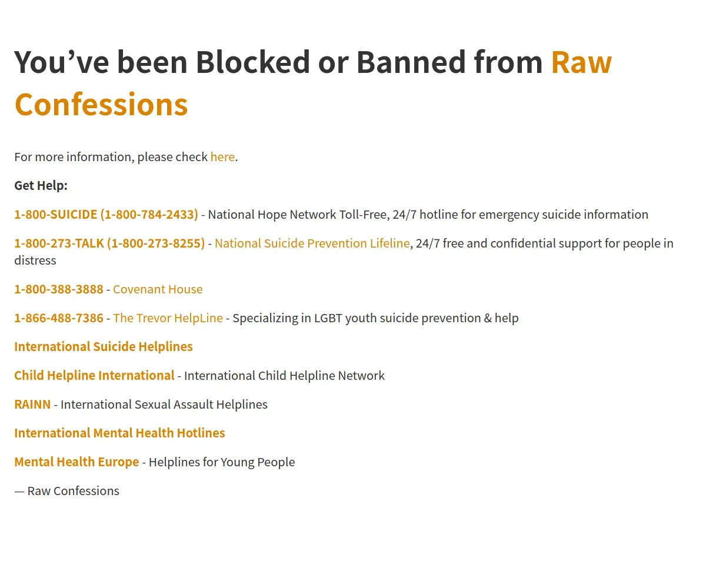
Task: Open The Trevor HelpLine link
Action: tap(168, 318)
